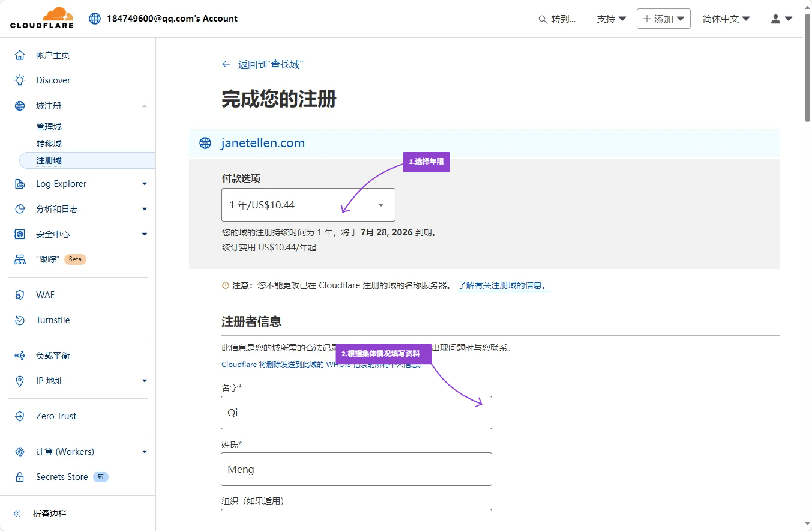The width and height of the screenshot is (812, 531).
Task: Open the 简体中文 language dropdown
Action: (x=726, y=19)
